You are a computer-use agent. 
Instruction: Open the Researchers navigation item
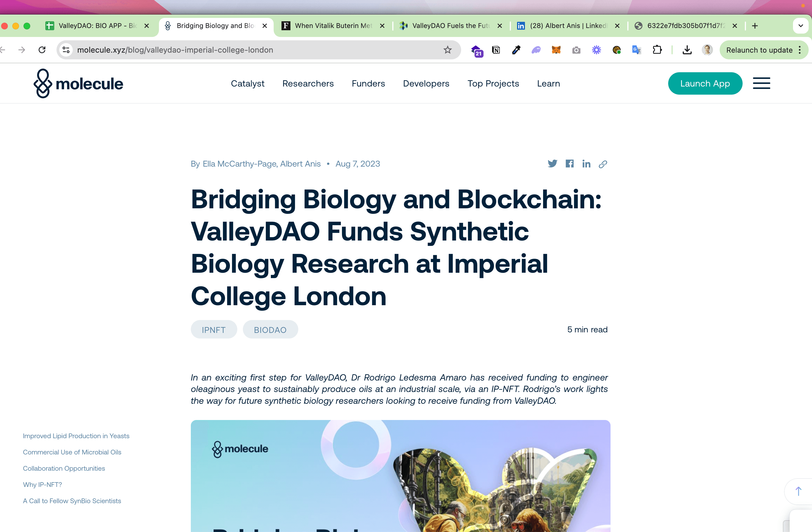coord(308,83)
